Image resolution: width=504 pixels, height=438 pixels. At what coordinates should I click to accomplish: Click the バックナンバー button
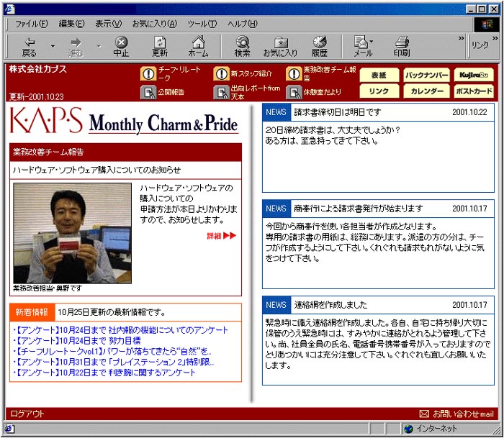coord(426,75)
